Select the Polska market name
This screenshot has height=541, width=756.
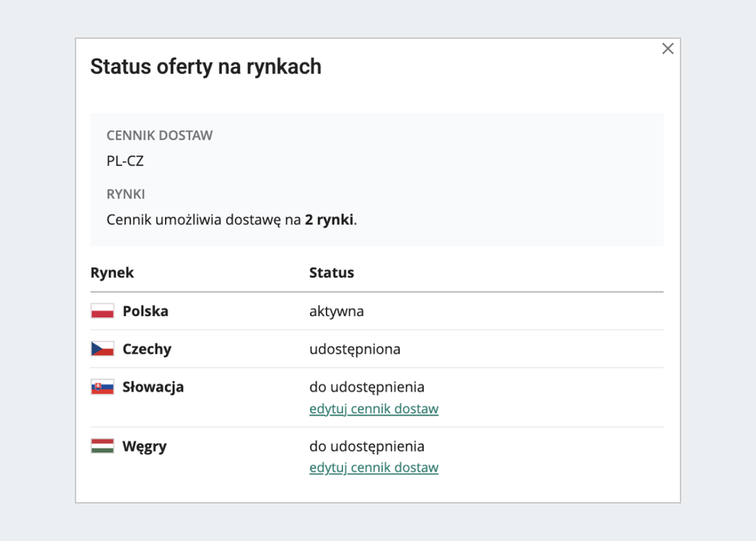coord(145,311)
